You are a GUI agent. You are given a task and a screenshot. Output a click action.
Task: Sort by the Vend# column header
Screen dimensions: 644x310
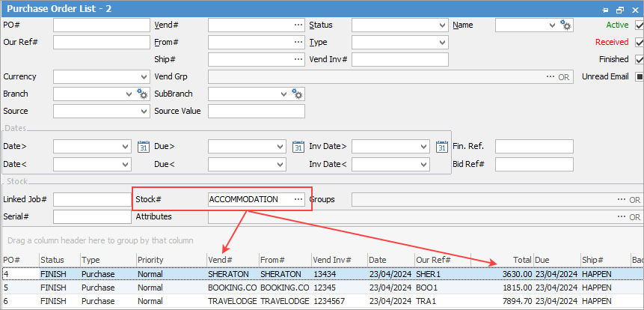[232, 259]
